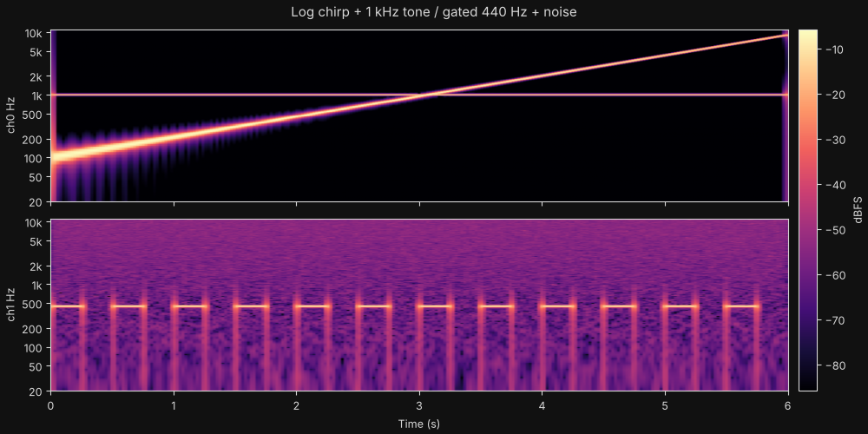This screenshot has height=434, width=868.
Task: Click the last 440 Hz burst in ch1
Action: (742, 306)
